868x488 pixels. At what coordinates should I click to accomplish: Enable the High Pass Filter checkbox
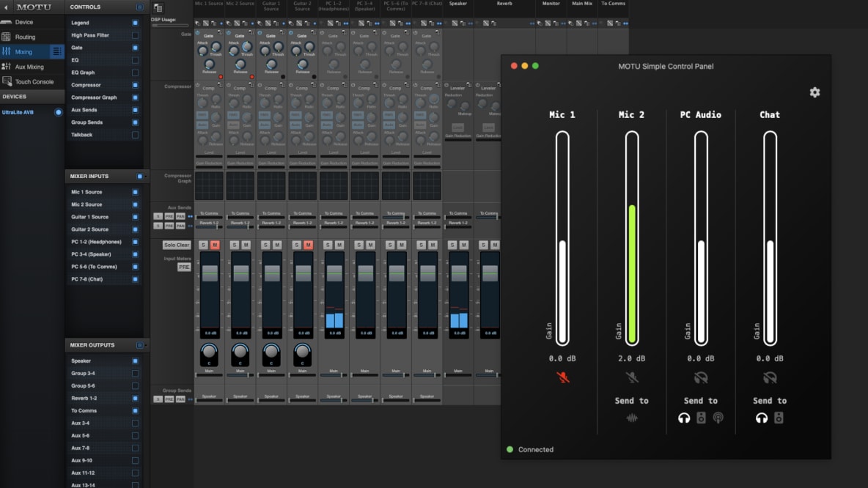135,35
